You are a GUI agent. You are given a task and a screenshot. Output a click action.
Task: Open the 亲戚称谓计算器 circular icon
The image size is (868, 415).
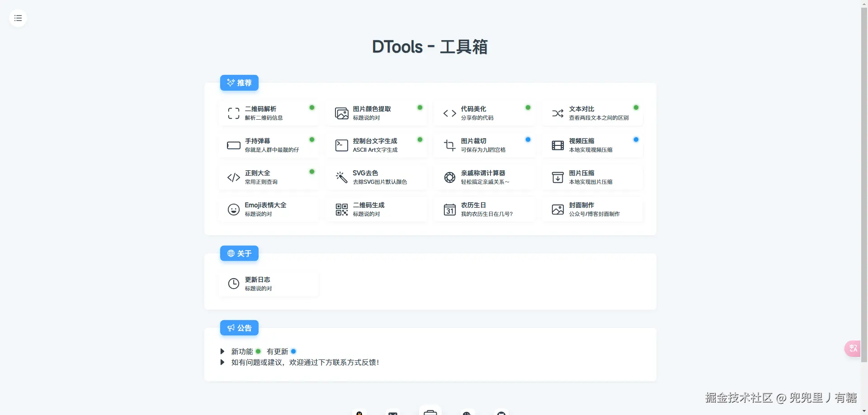[450, 177]
